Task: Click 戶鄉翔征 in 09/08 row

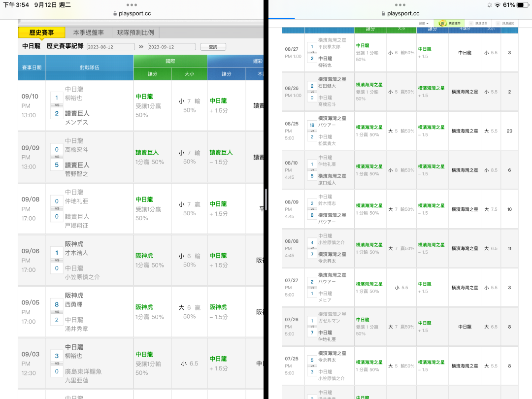Action: 76,225
